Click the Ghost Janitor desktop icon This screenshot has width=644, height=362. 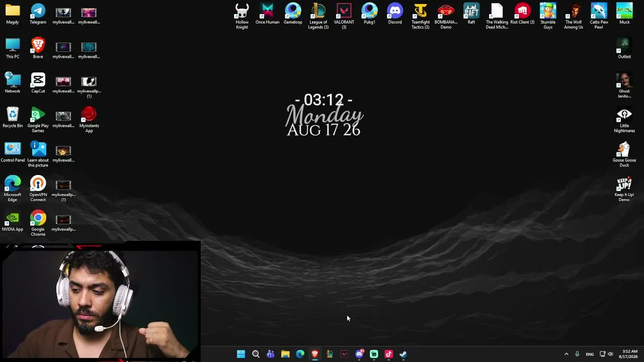624,85
